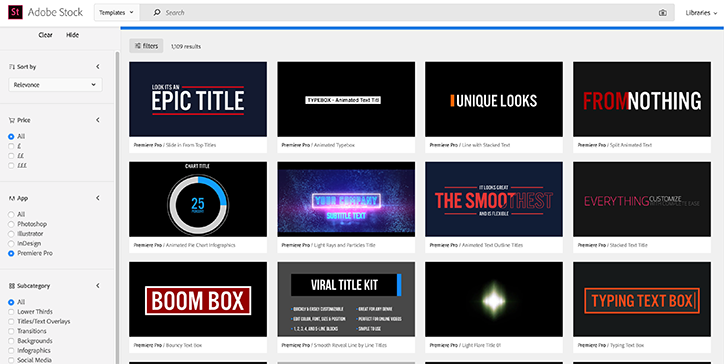Click the Clear filters link
Screen dimensions: 724x364
click(45, 35)
